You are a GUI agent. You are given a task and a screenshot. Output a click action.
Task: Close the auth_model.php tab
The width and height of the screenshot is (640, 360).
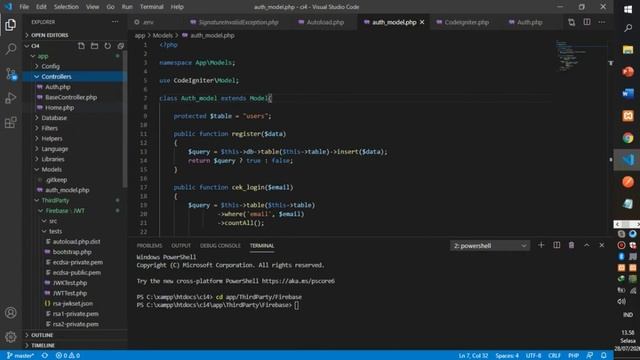[422, 22]
